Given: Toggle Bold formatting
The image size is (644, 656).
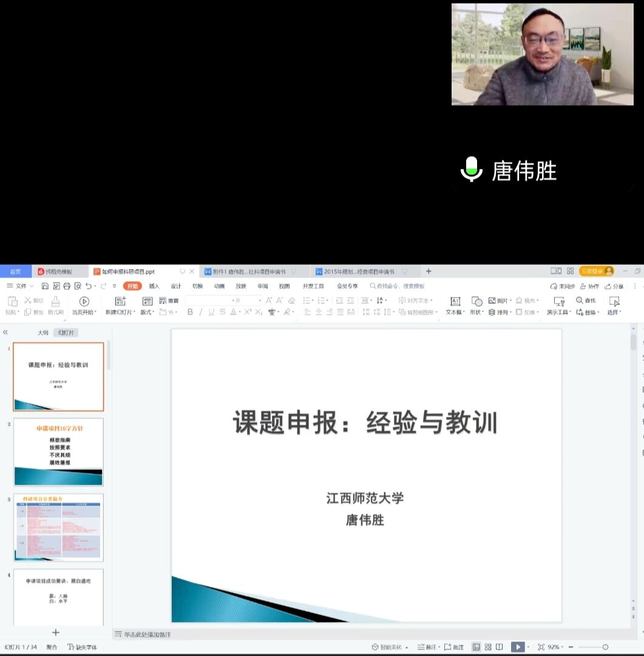Looking at the screenshot, I should 190,312.
